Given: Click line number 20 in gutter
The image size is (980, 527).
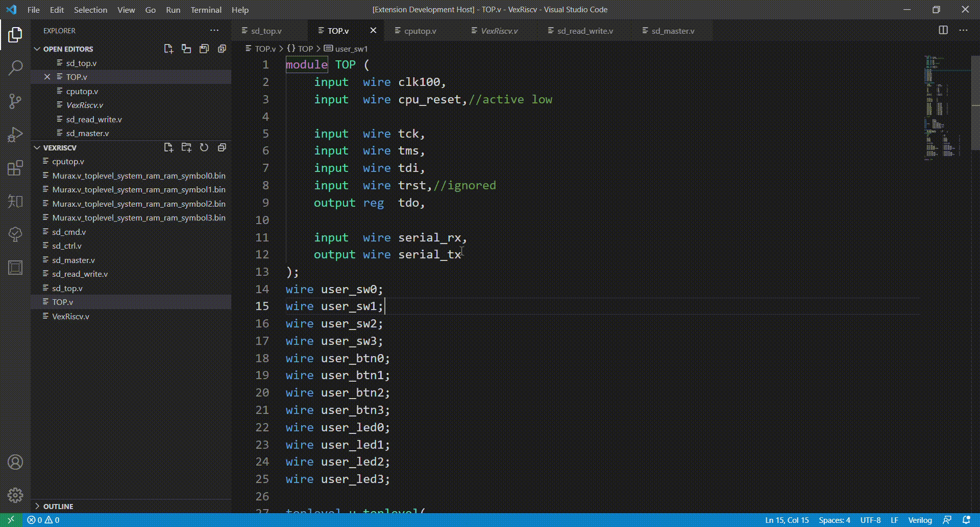Looking at the screenshot, I should [x=262, y=393].
